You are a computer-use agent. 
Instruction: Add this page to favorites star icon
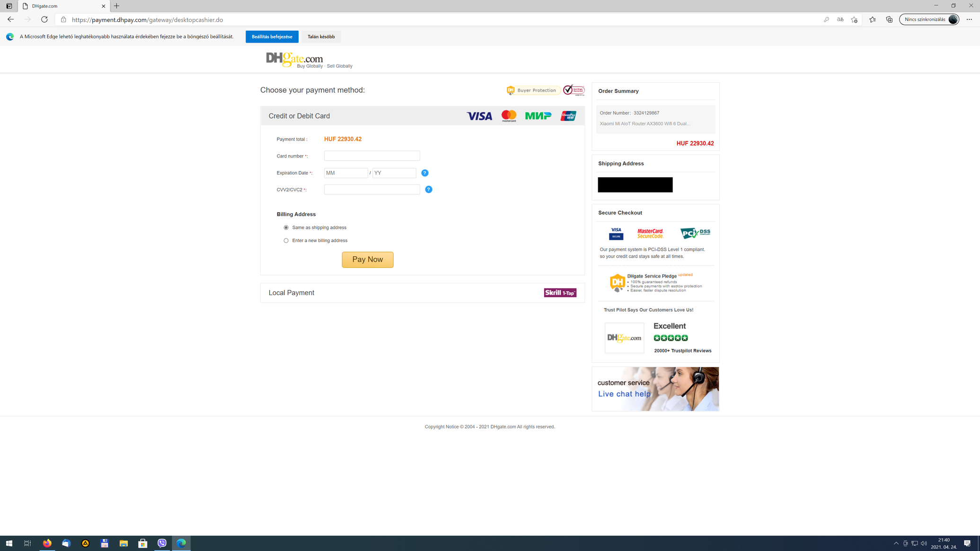point(854,19)
